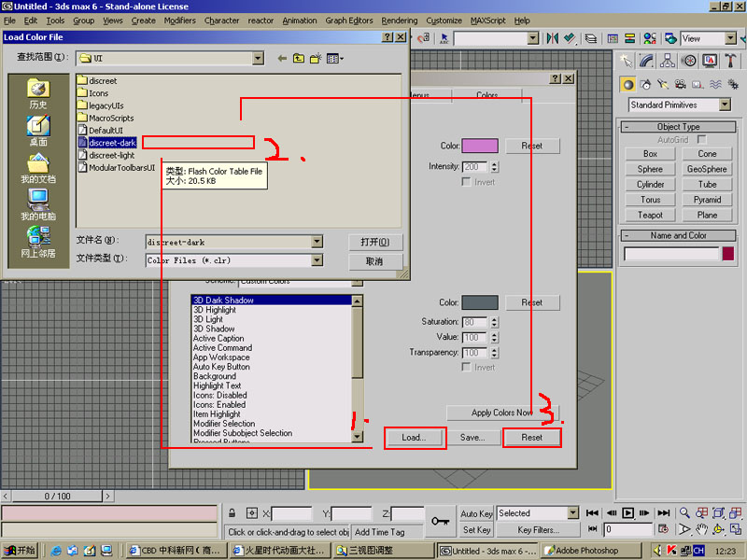Image resolution: width=747 pixels, height=560 pixels.
Task: Click the Save... button
Action: tap(472, 437)
